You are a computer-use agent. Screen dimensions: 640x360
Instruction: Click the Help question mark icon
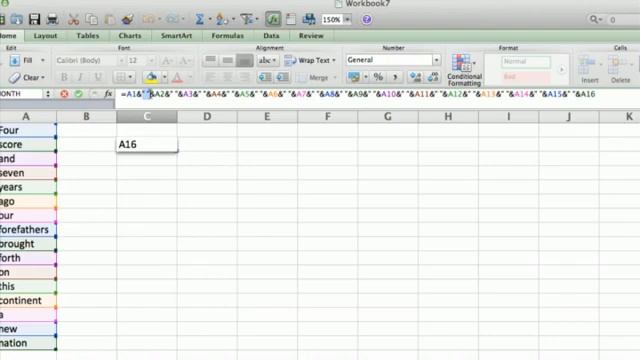click(367, 19)
